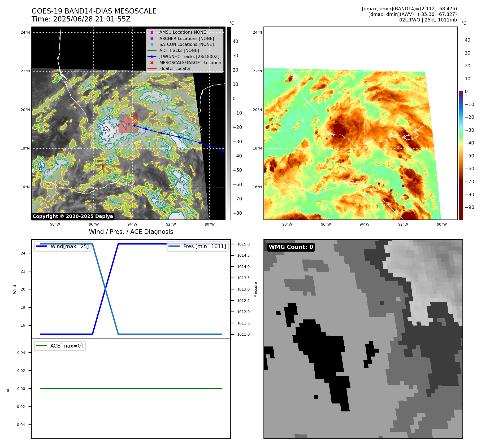Click the timestamp 2025/06/28 21:01:55Z
This screenshot has height=448, width=481.
pos(92,19)
